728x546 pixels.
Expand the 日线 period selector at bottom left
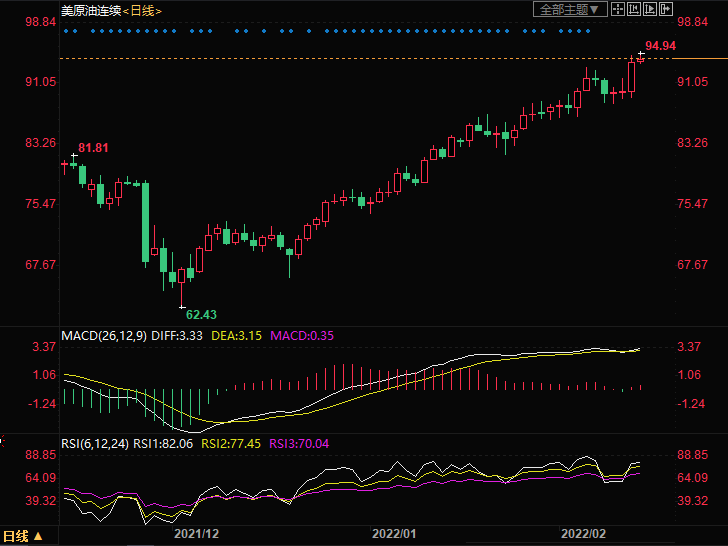tap(22, 537)
